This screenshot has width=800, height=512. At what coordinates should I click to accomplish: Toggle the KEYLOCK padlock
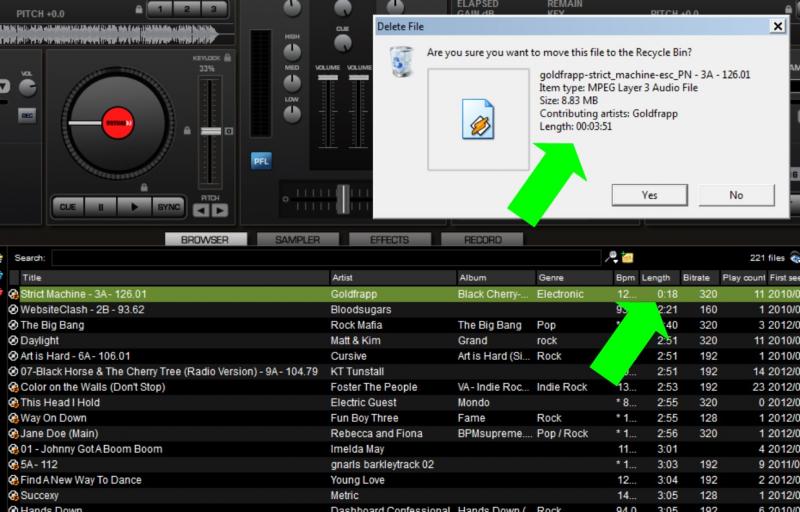tap(228, 58)
